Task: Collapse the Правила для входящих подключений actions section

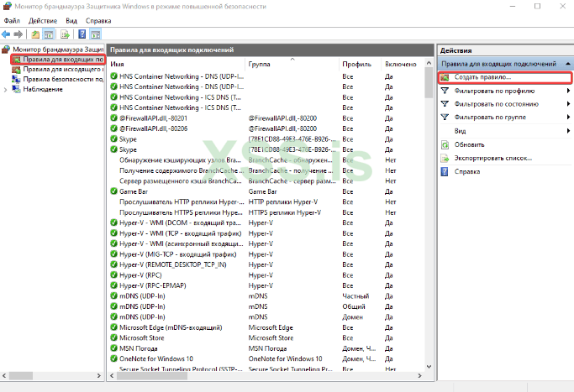Action: pyautogui.click(x=568, y=64)
